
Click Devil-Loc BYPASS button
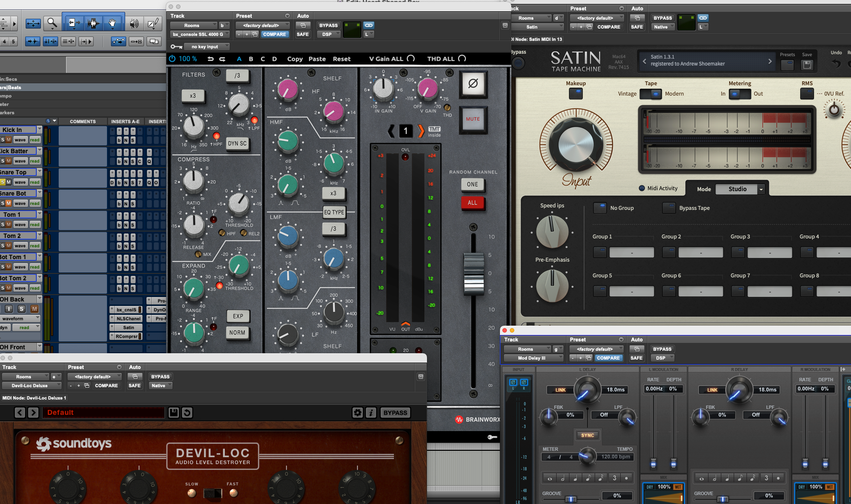tap(395, 412)
